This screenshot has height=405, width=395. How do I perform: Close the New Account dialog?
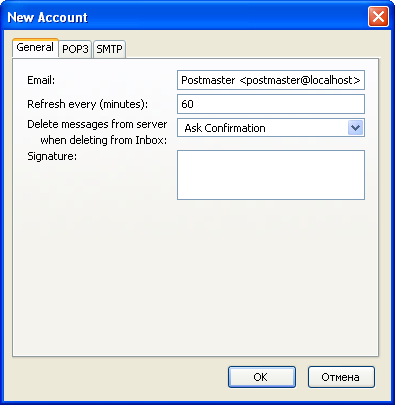(x=378, y=17)
